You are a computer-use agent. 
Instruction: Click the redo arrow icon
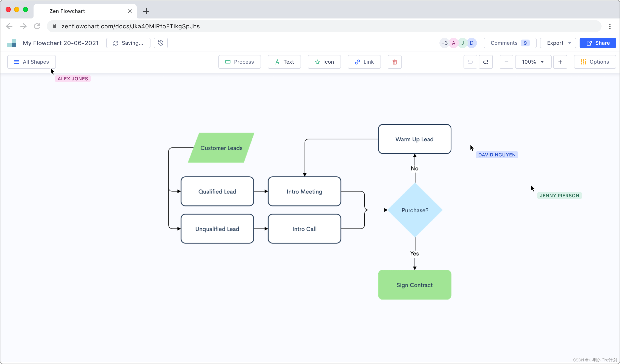[x=486, y=62]
